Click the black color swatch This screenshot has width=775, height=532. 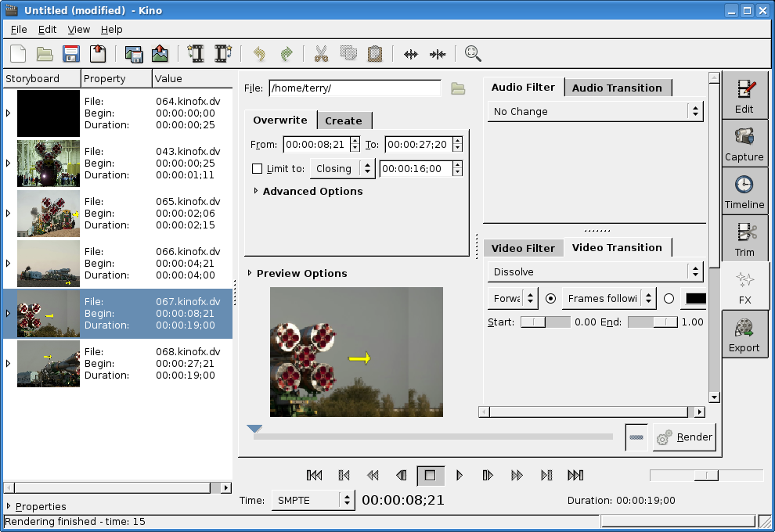pyautogui.click(x=695, y=298)
